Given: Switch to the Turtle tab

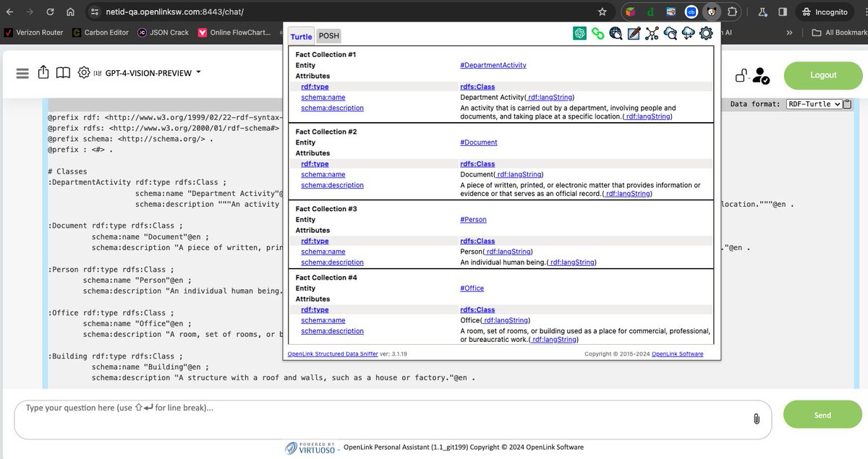Looking at the screenshot, I should (301, 36).
